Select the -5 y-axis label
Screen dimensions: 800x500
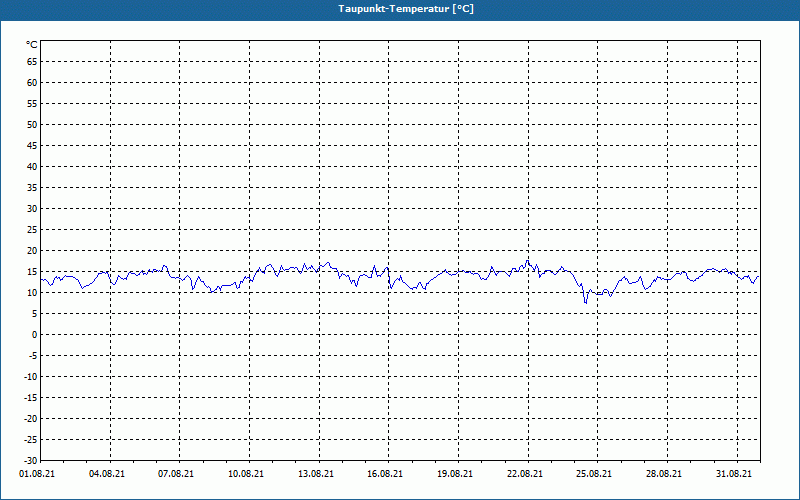pos(33,356)
